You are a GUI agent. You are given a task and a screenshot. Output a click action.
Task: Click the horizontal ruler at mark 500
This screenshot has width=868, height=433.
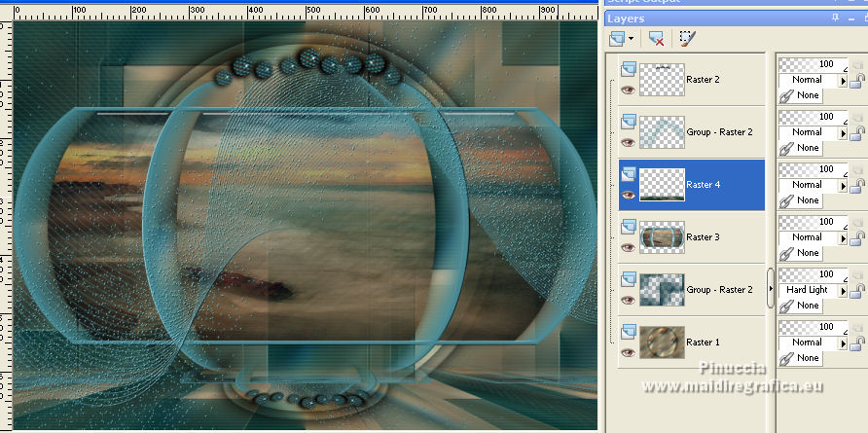[x=312, y=10]
